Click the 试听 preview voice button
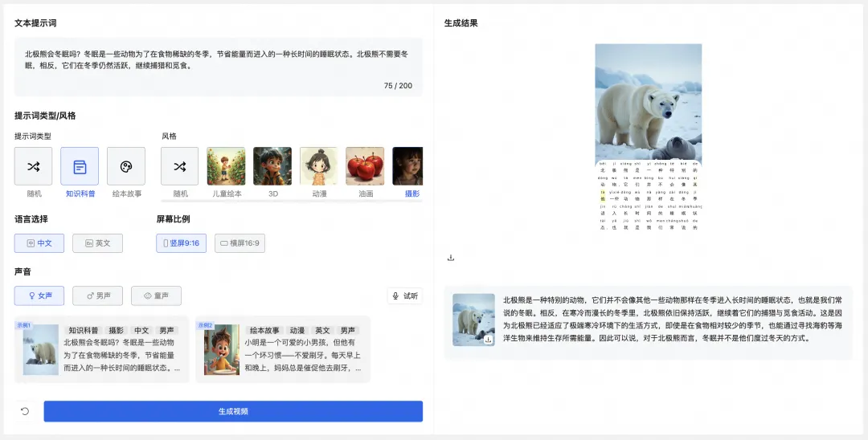This screenshot has width=868, height=440. tap(404, 295)
